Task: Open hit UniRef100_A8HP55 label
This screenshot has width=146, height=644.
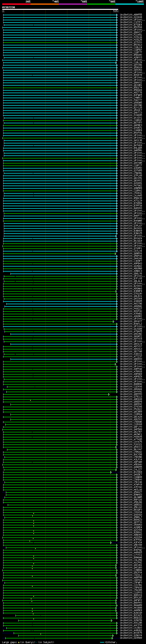Action: coord(131,15)
